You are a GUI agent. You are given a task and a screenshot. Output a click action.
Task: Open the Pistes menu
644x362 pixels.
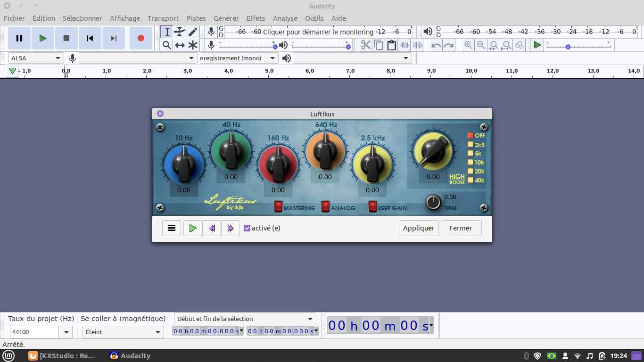coord(196,18)
